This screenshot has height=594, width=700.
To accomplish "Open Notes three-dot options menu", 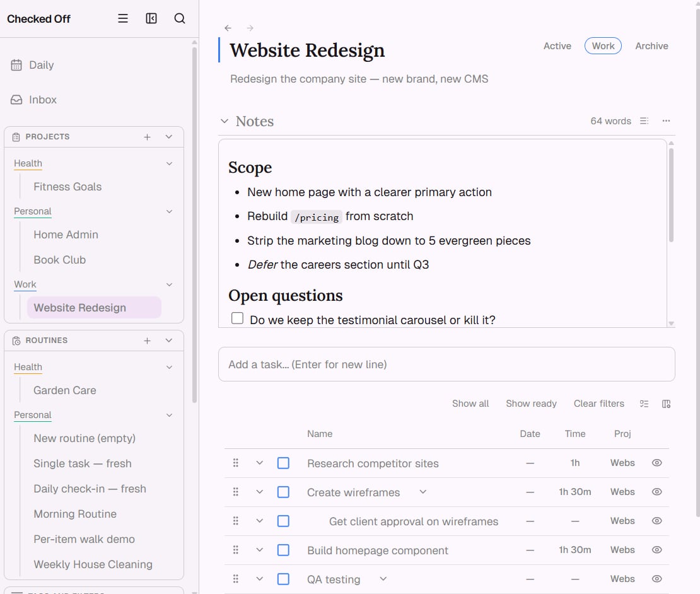I will tap(666, 121).
